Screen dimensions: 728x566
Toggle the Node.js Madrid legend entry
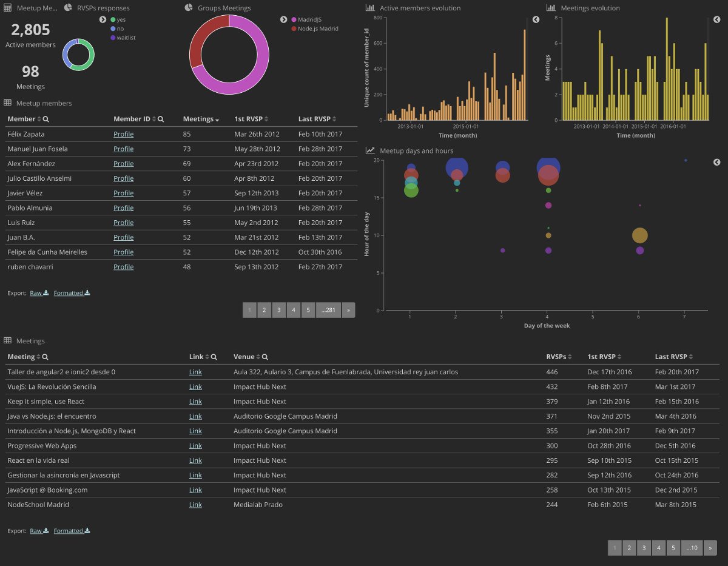(x=314, y=29)
